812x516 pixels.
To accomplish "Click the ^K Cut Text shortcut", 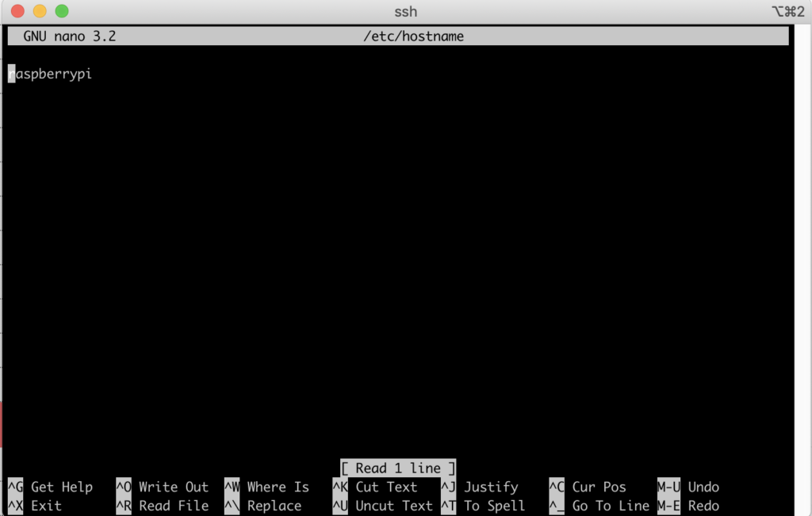I will 375,487.
